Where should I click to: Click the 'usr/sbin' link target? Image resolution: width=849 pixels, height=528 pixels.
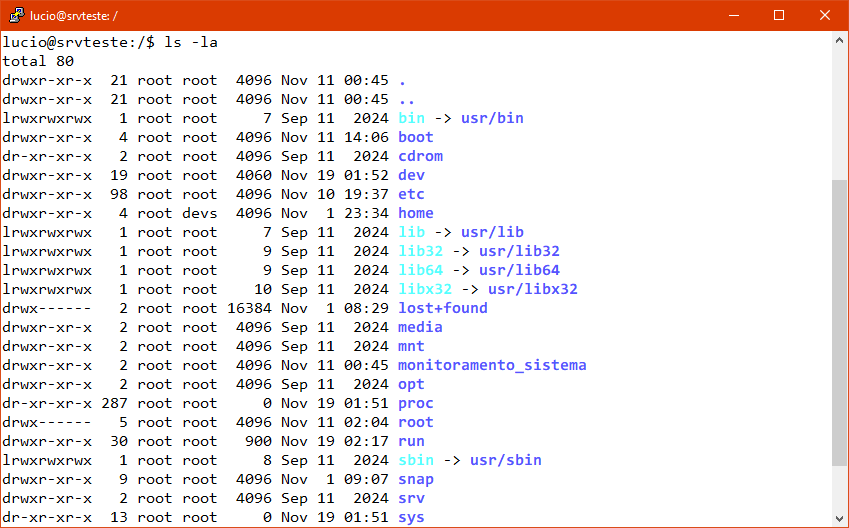pos(506,460)
